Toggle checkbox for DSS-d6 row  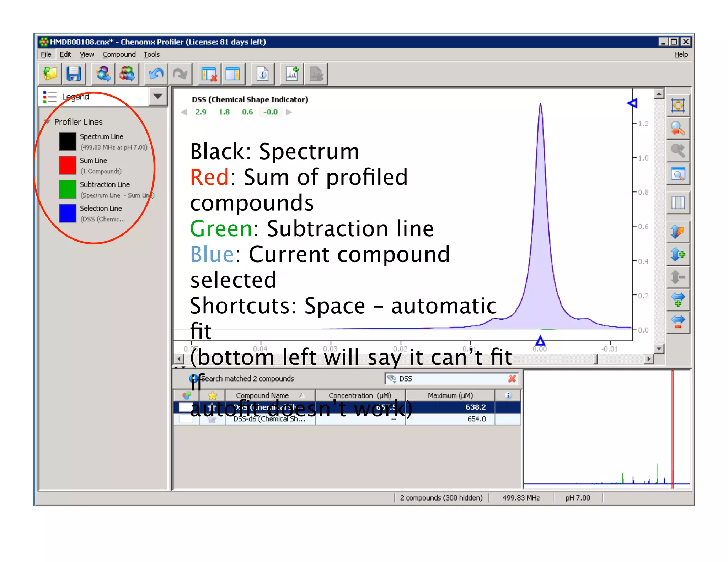[186, 419]
